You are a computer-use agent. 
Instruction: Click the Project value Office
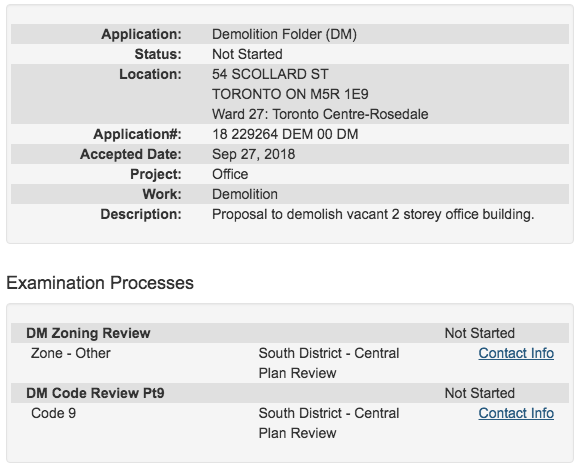tap(230, 174)
